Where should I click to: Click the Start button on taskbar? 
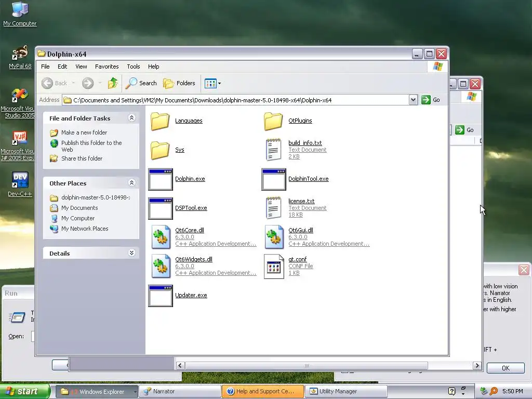tap(24, 391)
